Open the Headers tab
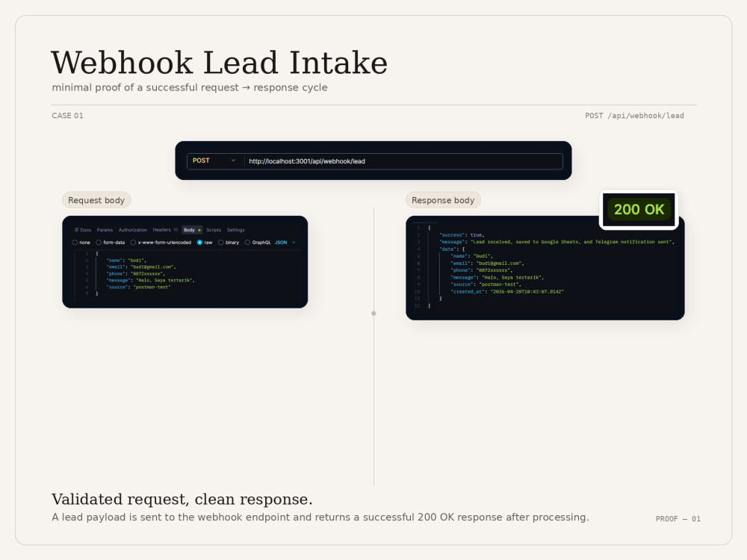 [165, 230]
